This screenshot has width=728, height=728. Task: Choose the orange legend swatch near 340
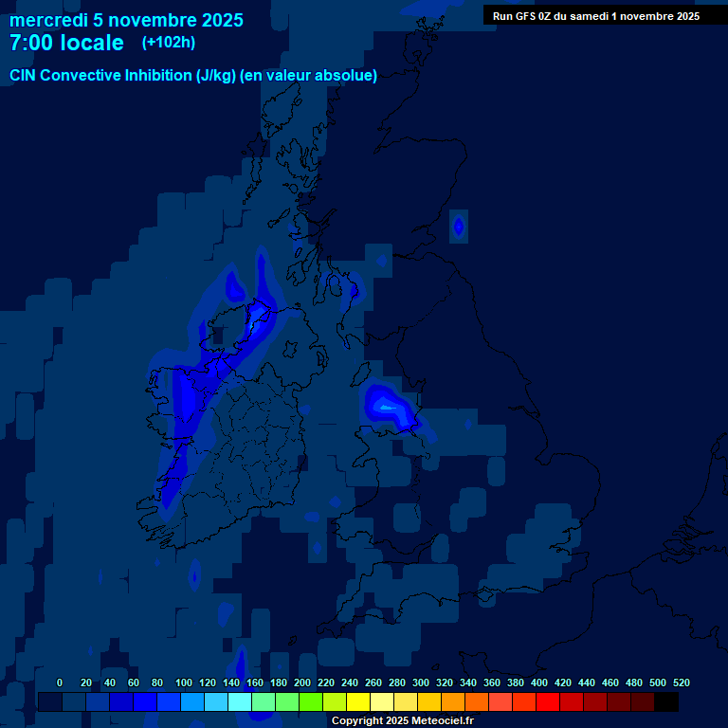[x=477, y=701]
